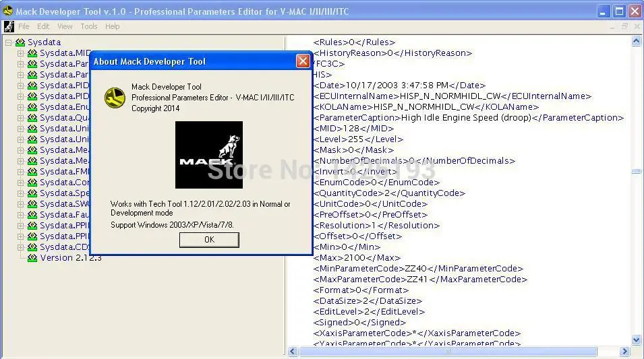Click the Mack bulldog icon in title bar
The width and height of the screenshot is (644, 359).
[8, 11]
